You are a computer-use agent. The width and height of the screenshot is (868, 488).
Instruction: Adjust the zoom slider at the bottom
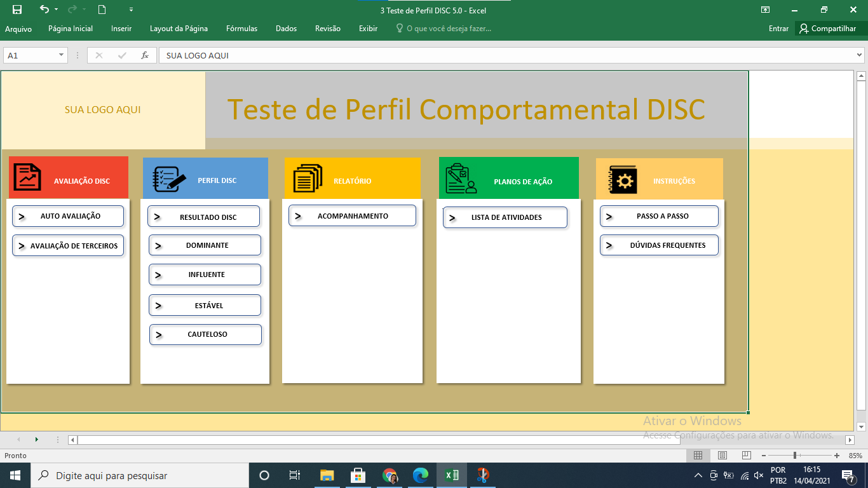[x=794, y=455]
